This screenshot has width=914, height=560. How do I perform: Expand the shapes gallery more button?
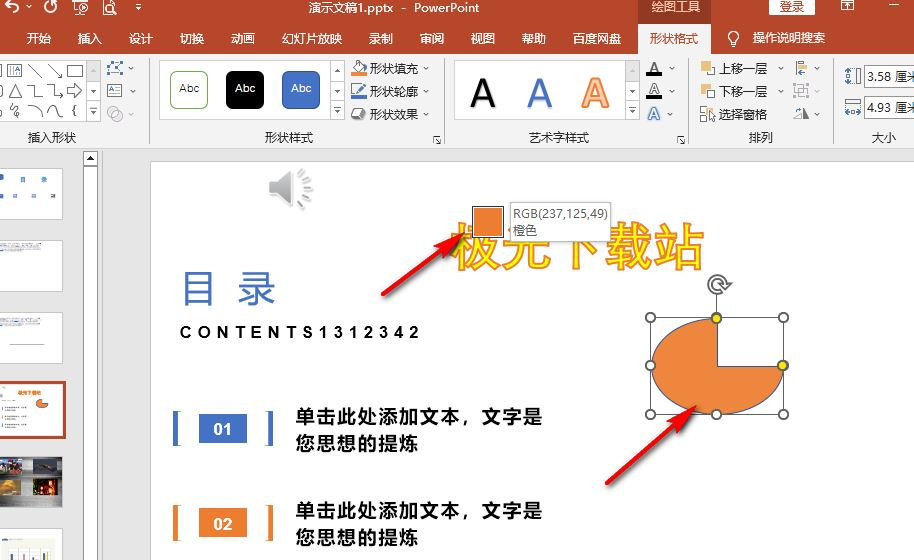(93, 110)
